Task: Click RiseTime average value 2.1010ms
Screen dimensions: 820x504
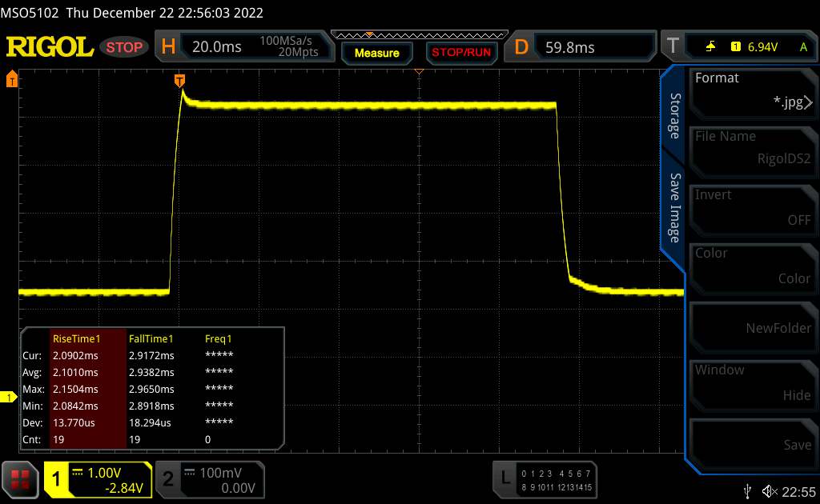Action: [x=75, y=372]
